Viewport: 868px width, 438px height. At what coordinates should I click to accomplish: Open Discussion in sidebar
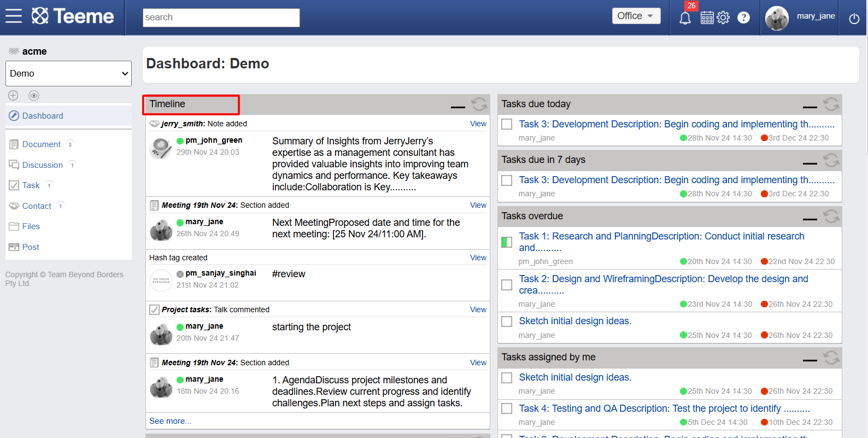(43, 165)
